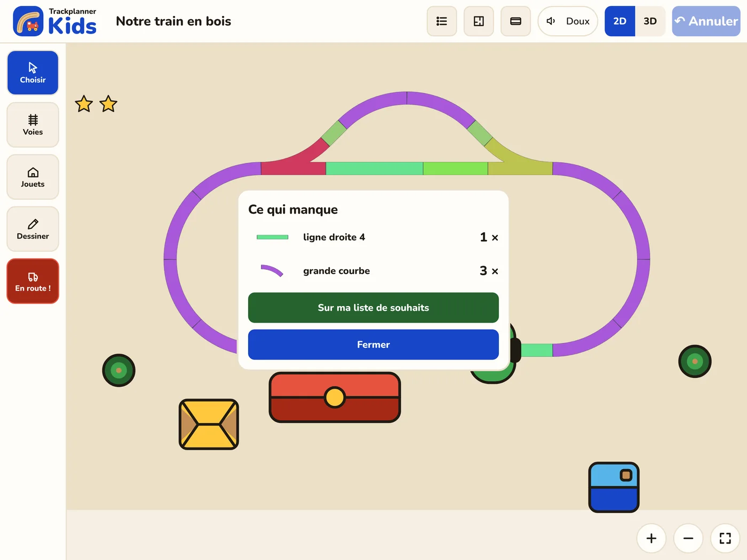
Task: Undo with the Annuler button
Action: [706, 21]
